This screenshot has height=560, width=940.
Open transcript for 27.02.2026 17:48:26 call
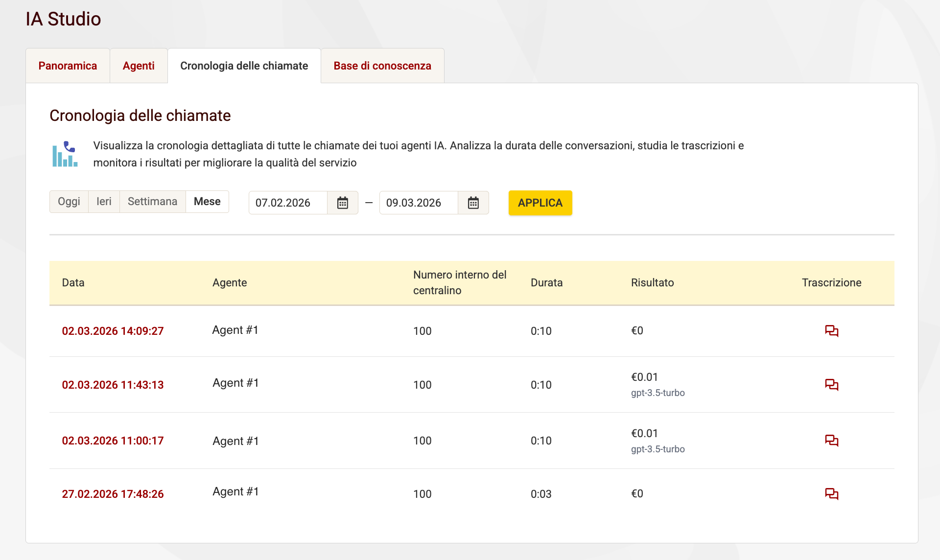(x=831, y=494)
